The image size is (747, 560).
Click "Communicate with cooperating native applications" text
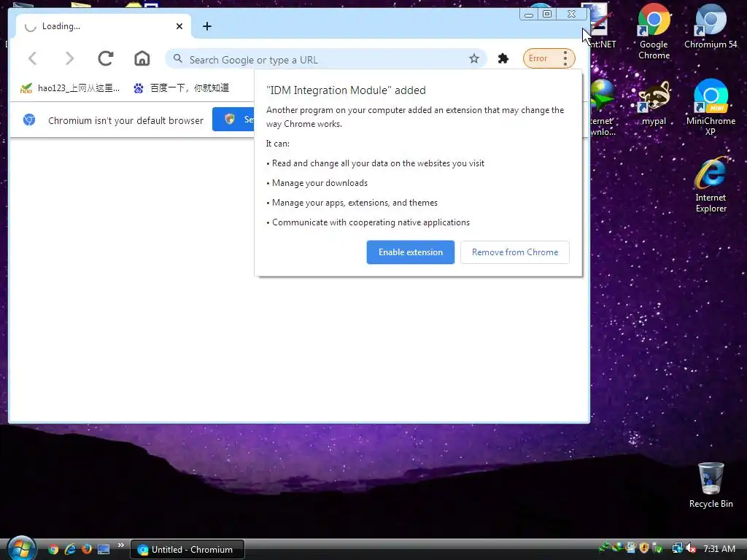pyautogui.click(x=371, y=222)
